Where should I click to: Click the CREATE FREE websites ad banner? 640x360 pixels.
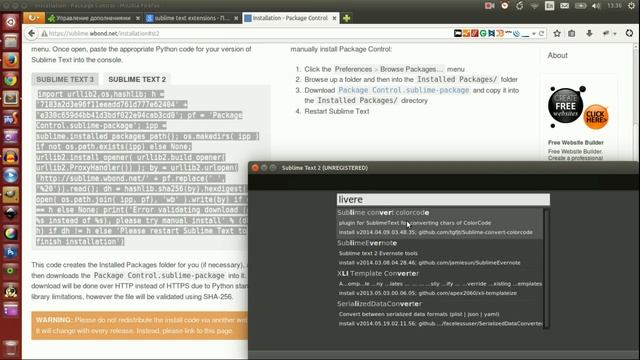point(579,108)
